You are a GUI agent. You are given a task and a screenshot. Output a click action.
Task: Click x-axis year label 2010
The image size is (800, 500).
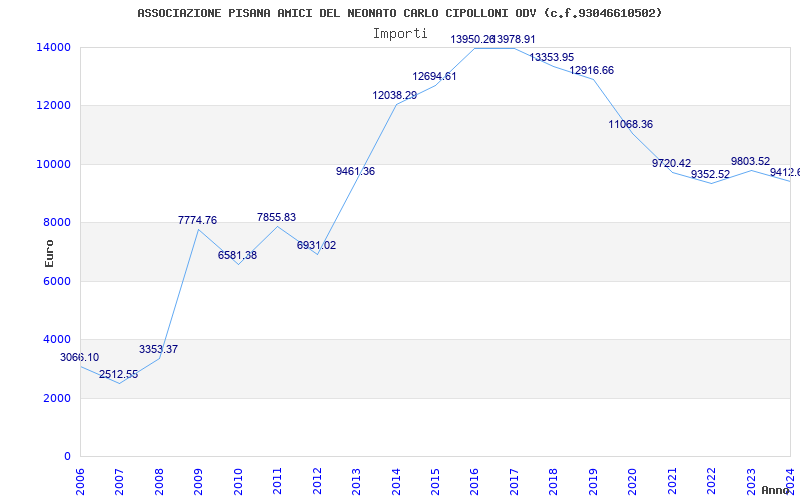(238, 481)
